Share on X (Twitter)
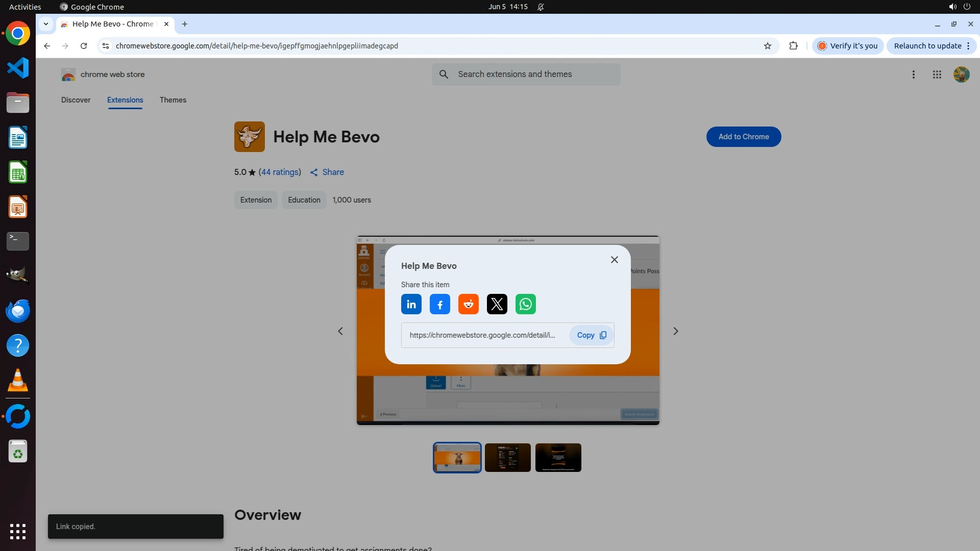 click(497, 305)
